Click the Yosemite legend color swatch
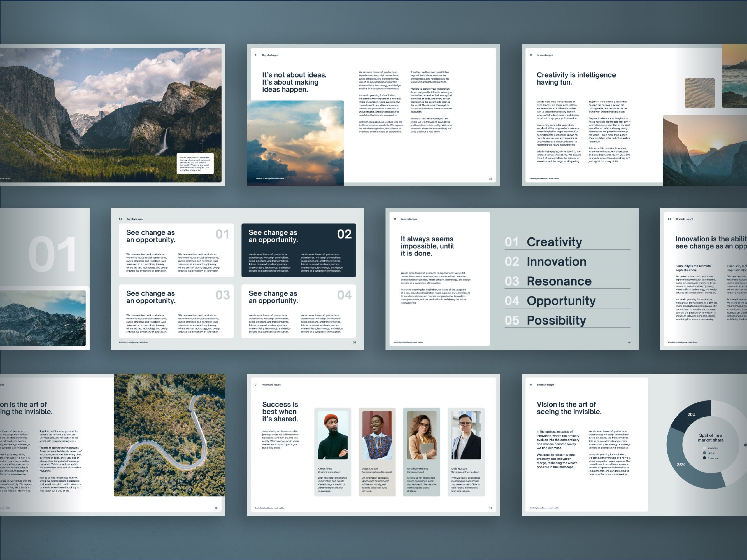The height and width of the screenshot is (560, 747). tap(704, 448)
